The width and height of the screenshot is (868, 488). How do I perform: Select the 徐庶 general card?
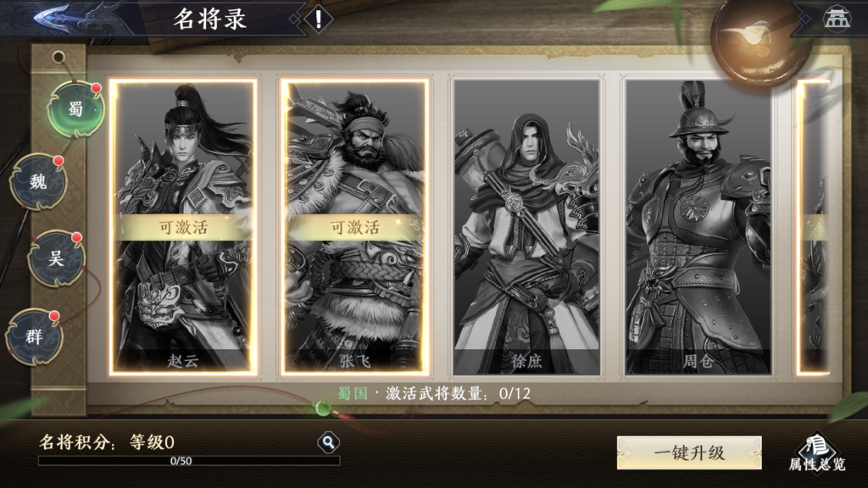pos(526,227)
